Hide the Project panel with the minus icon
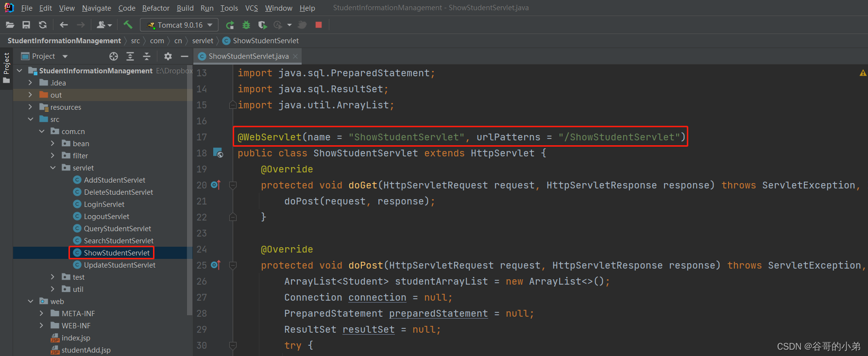The image size is (868, 356). tap(185, 56)
